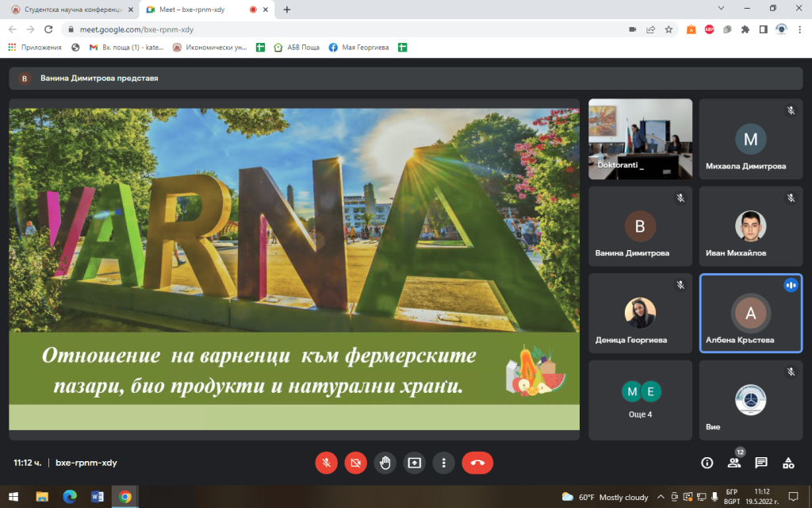Open the Windows Start menu
This screenshot has width=812, height=508.
(x=13, y=497)
